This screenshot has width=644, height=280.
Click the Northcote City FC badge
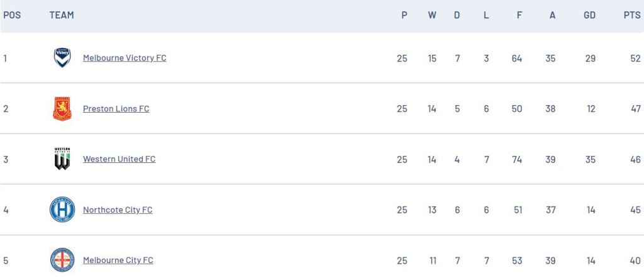click(x=62, y=210)
